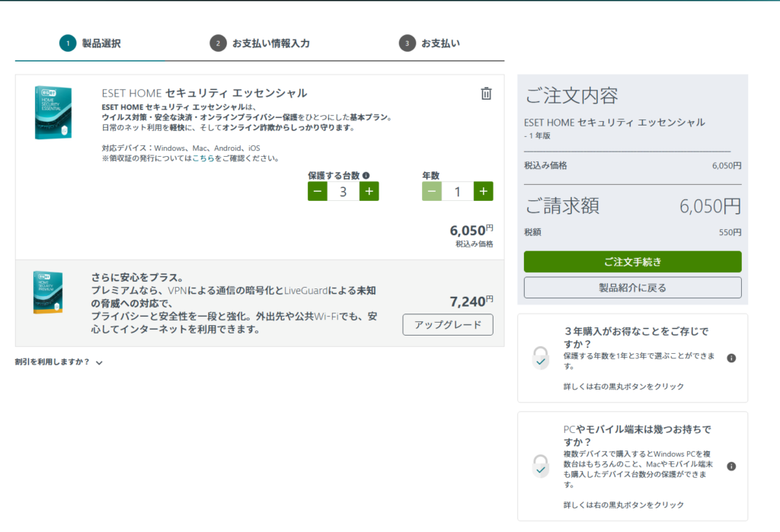
Task: Open info icon for 3年購入 tip
Action: 731,358
